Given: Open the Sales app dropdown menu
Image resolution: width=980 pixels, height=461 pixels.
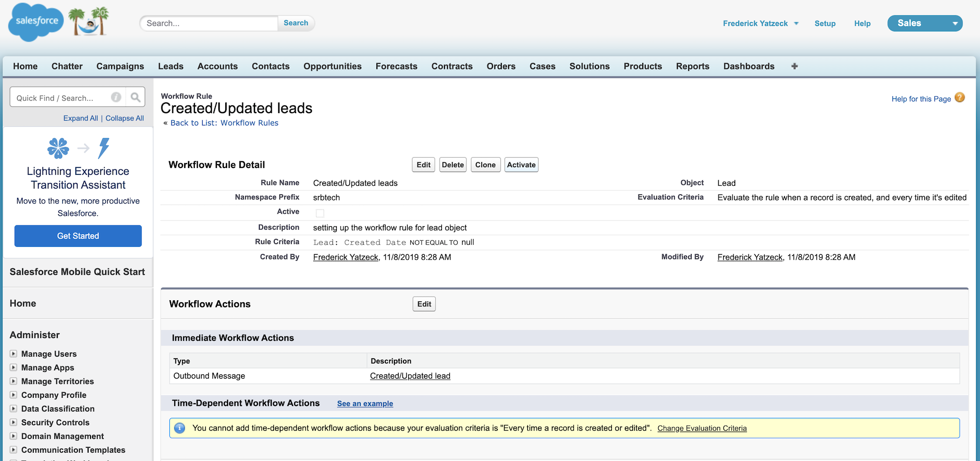Looking at the screenshot, I should pos(925,23).
